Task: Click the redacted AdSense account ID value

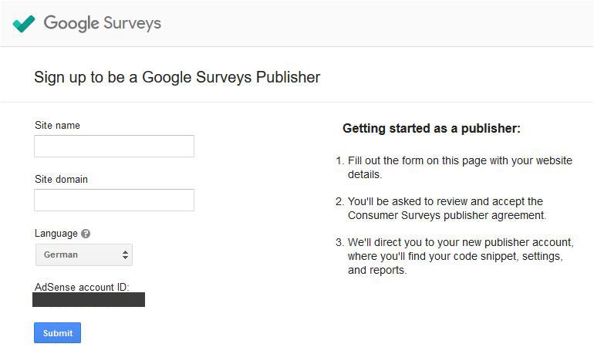Action: 89,300
